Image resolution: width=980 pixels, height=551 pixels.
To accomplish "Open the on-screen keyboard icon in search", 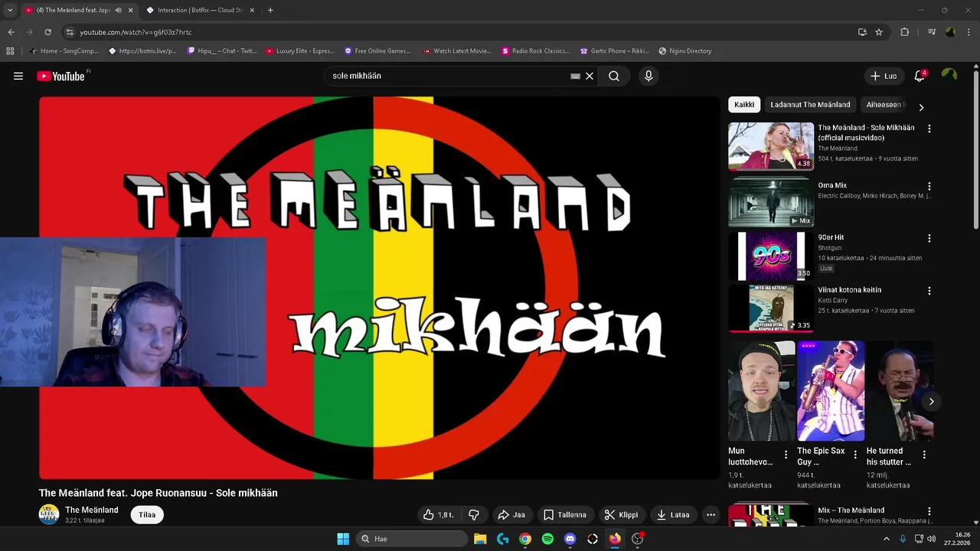I will click(x=575, y=76).
